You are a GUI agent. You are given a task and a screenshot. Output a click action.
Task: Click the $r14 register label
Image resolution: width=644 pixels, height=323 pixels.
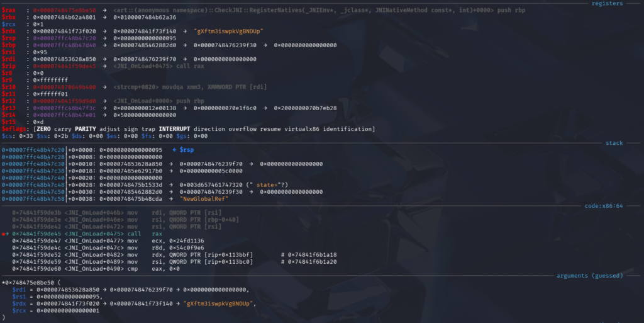tap(9, 115)
